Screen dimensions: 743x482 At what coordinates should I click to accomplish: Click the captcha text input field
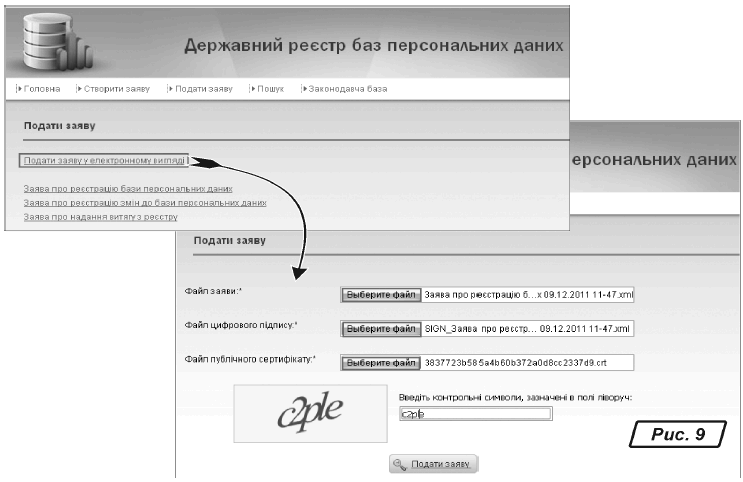click(x=474, y=414)
